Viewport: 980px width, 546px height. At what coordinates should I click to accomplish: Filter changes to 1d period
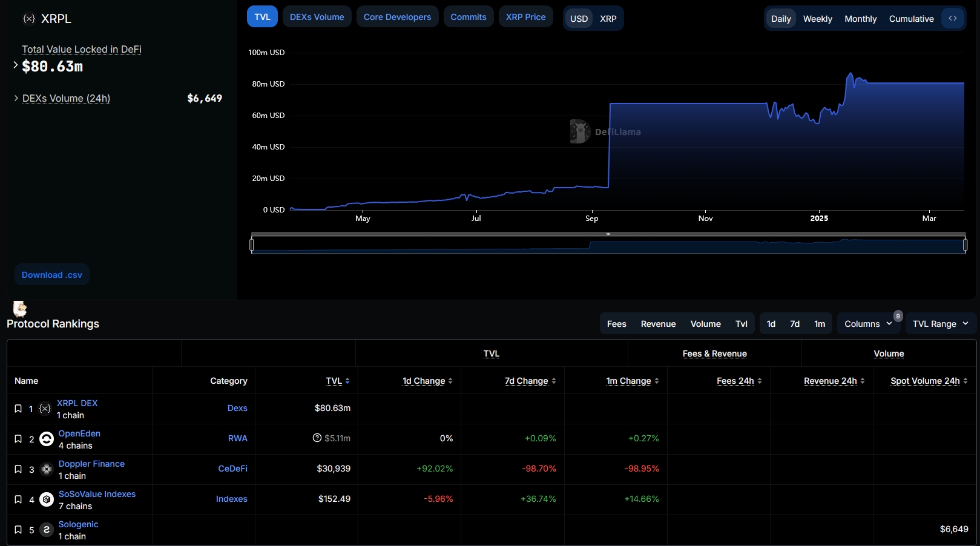(771, 324)
